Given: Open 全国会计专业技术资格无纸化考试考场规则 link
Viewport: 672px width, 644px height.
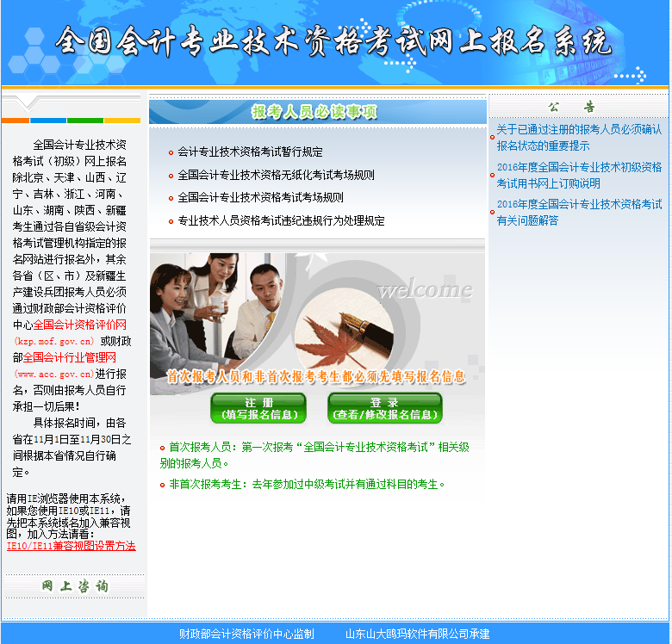Looking at the screenshot, I should 276,175.
